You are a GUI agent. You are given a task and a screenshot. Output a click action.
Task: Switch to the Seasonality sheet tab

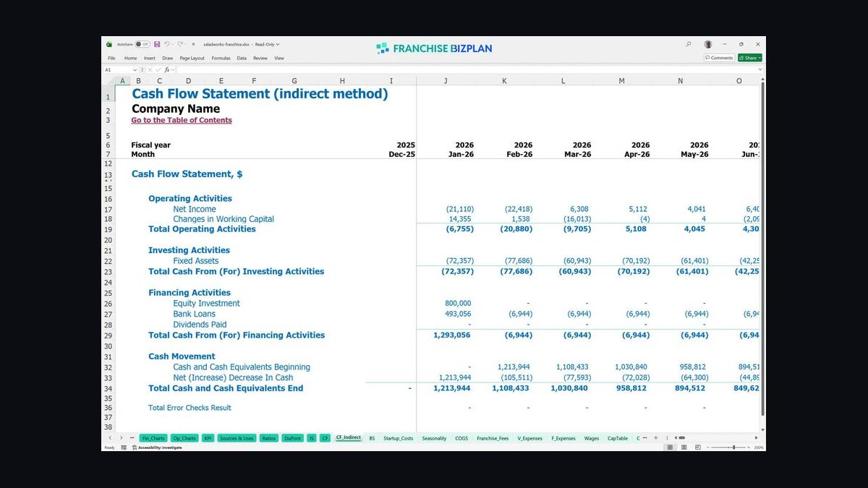coord(434,438)
